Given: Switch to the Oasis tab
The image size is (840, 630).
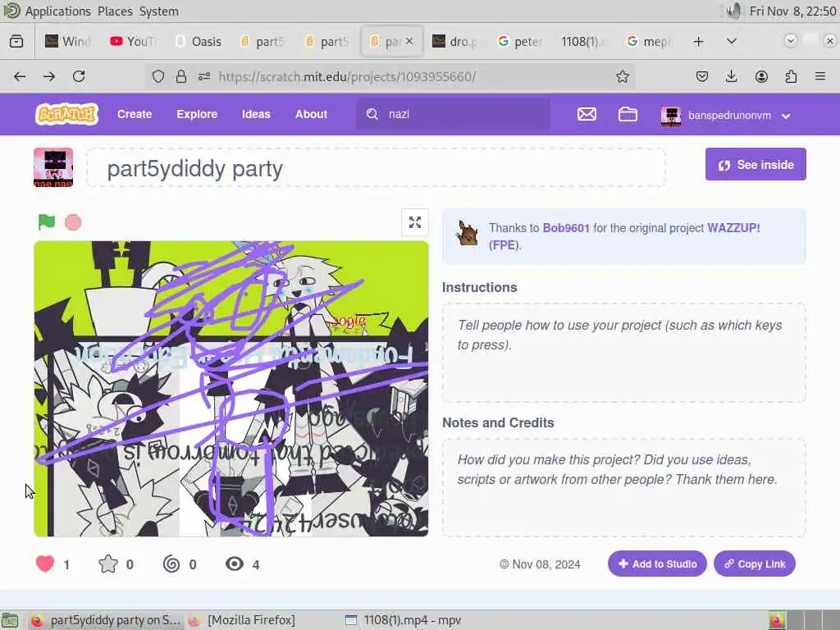Looking at the screenshot, I should pyautogui.click(x=199, y=41).
